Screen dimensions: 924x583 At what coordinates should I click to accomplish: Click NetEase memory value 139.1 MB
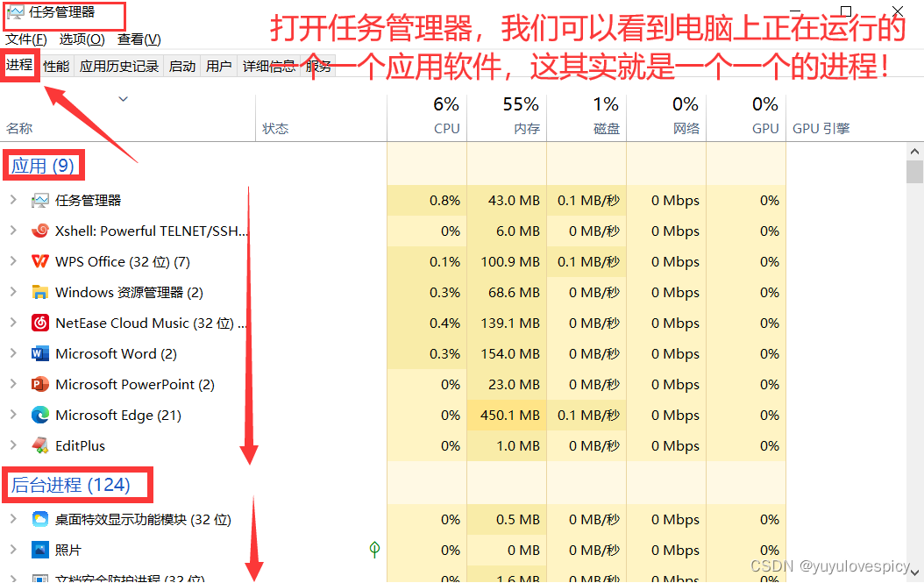[x=510, y=323]
